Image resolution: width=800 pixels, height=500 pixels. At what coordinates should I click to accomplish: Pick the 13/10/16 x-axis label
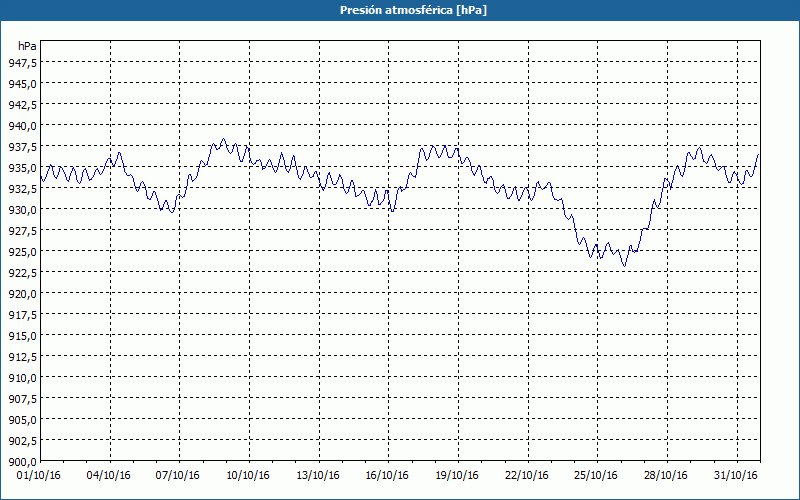(317, 475)
